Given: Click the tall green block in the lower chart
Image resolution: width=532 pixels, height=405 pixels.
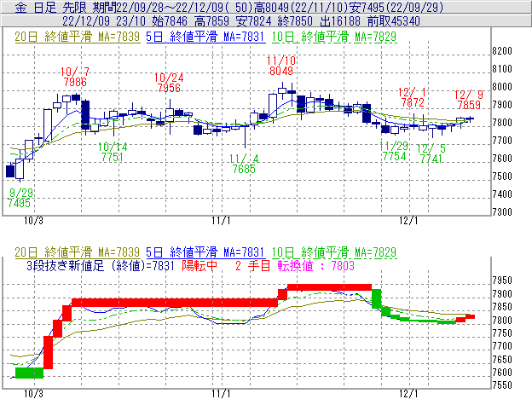Looking at the screenshot, I should (377, 298).
